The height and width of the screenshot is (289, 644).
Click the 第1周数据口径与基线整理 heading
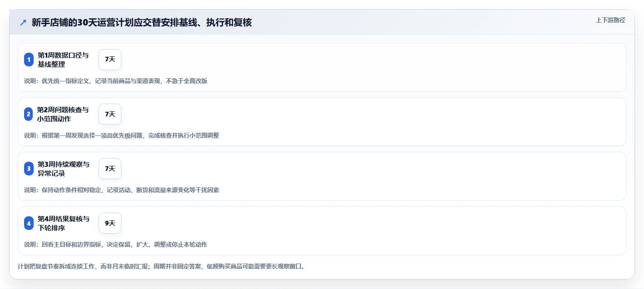(63, 60)
